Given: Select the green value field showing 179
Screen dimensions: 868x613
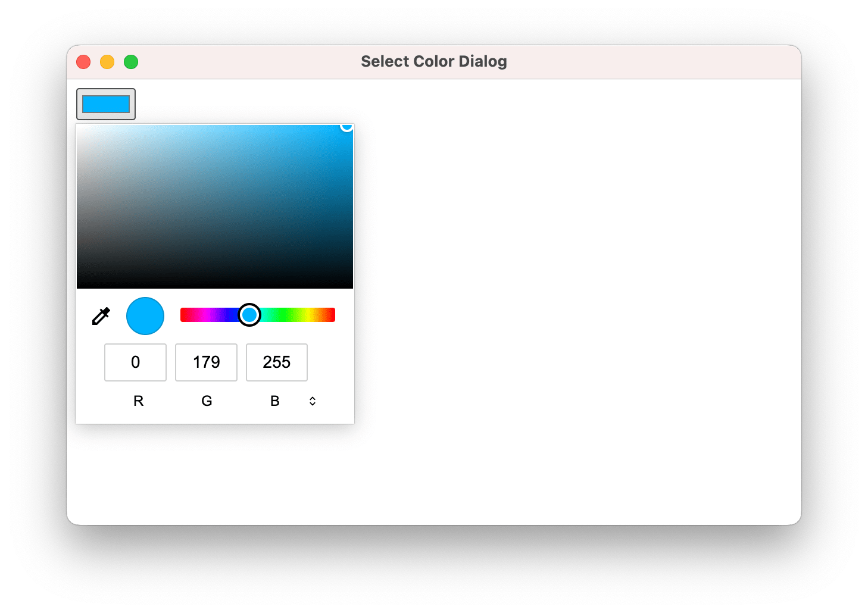Looking at the screenshot, I should coord(206,362).
